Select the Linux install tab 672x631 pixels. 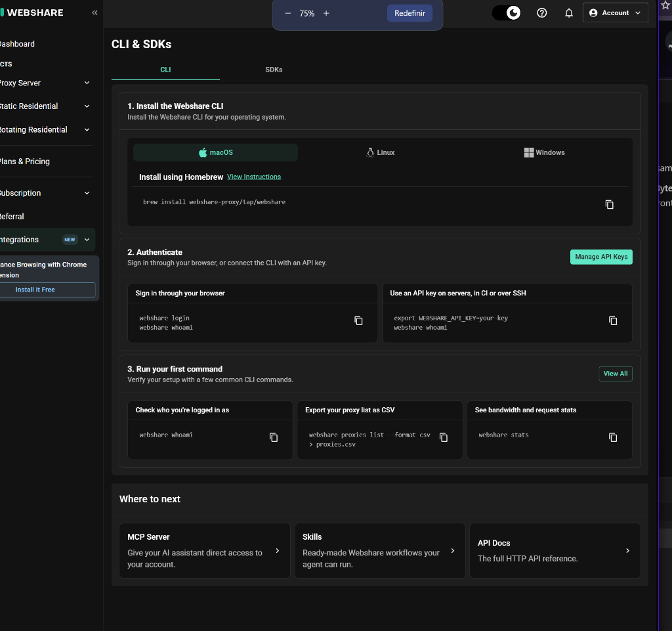click(380, 152)
